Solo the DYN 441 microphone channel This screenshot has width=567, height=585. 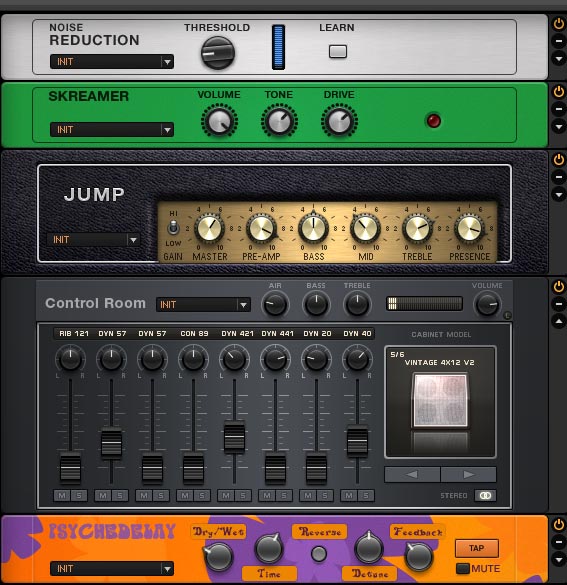[284, 495]
